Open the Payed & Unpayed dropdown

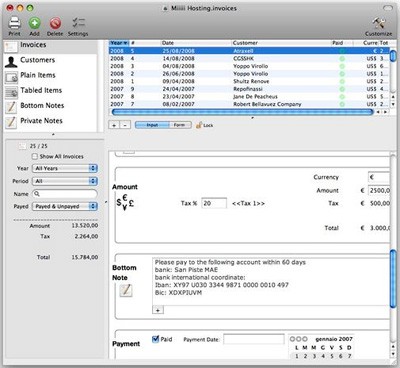pyautogui.click(x=65, y=206)
